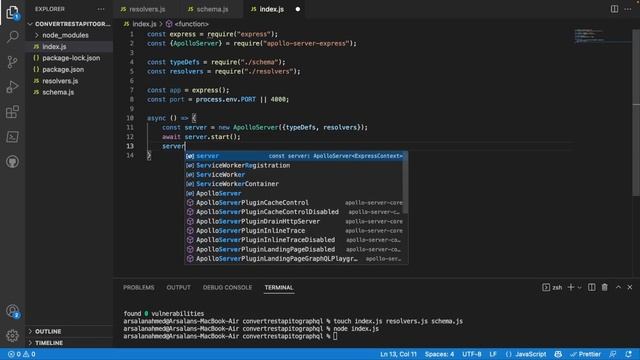Maximize the panel with up chevron
This screenshot has height=360, width=640.
[x=618, y=287]
